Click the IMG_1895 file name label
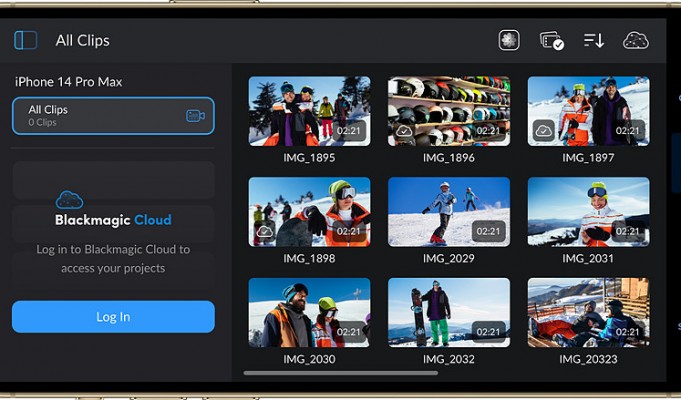The image size is (681, 400). (309, 158)
